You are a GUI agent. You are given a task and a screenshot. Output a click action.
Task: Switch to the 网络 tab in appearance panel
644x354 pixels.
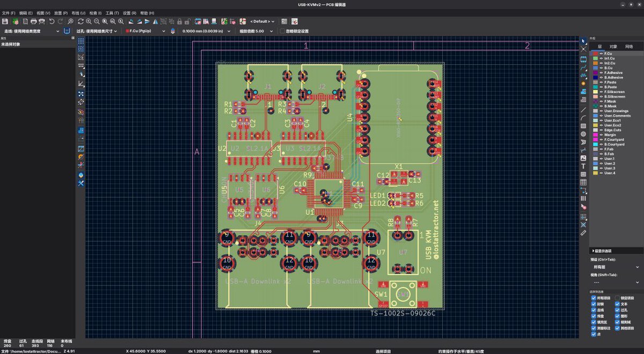[x=629, y=47]
